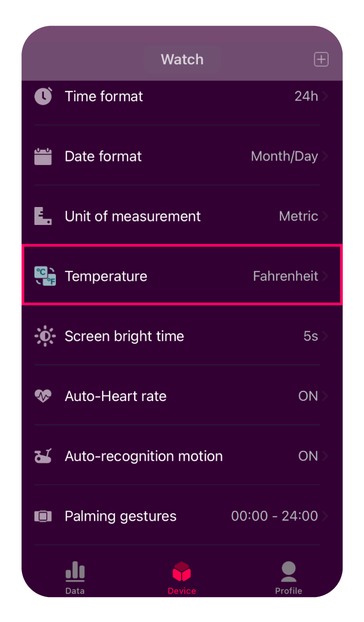Select the Device tab
This screenshot has height=622, width=364.
pyautogui.click(x=182, y=578)
